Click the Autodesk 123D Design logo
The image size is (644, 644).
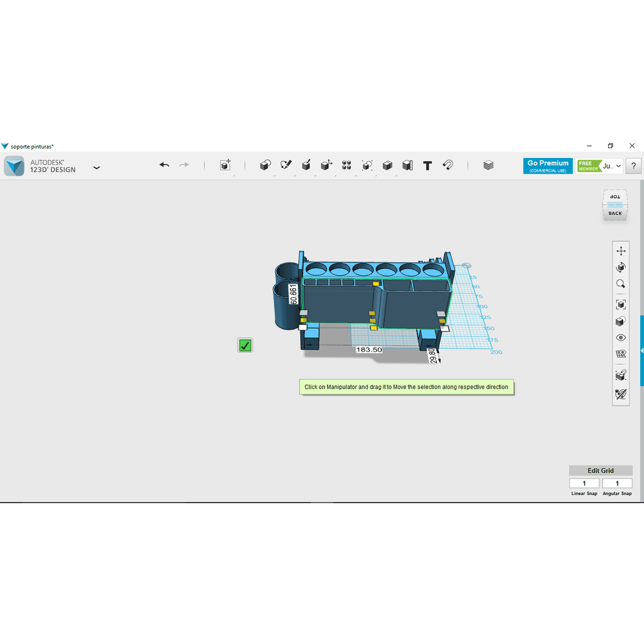pyautogui.click(x=14, y=166)
